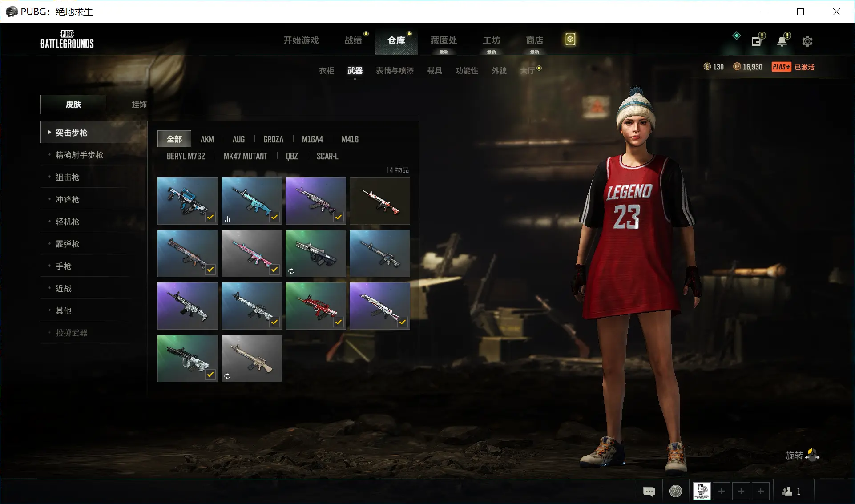
Task: Open the notifications bell icon
Action: (782, 41)
